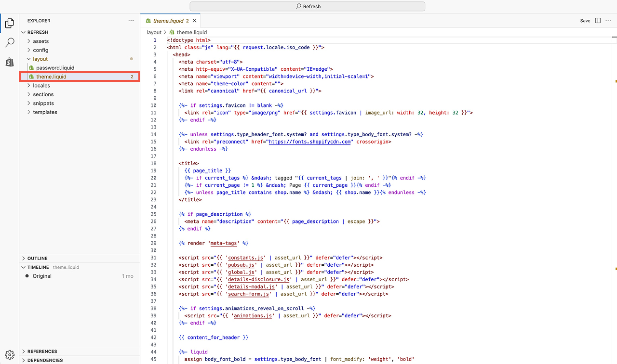Follow the https://fonts.shopifycdn.com link

(x=309, y=142)
